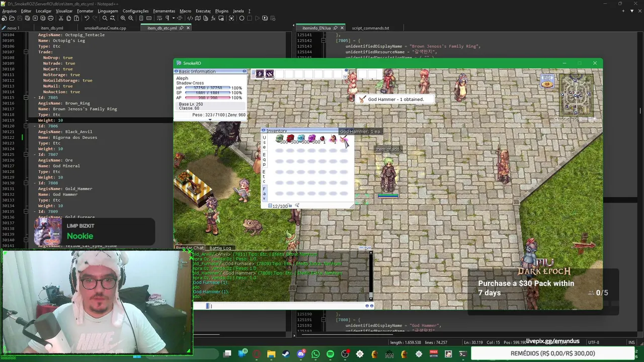Click the New file toolbar icon
Viewport: 644px width, 362px height.
coord(4,18)
